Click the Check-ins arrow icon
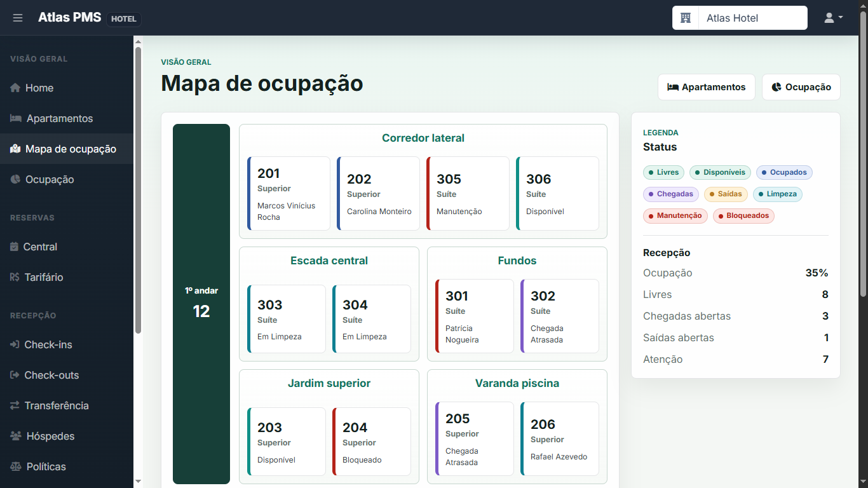The height and width of the screenshot is (488, 868). pos(15,344)
